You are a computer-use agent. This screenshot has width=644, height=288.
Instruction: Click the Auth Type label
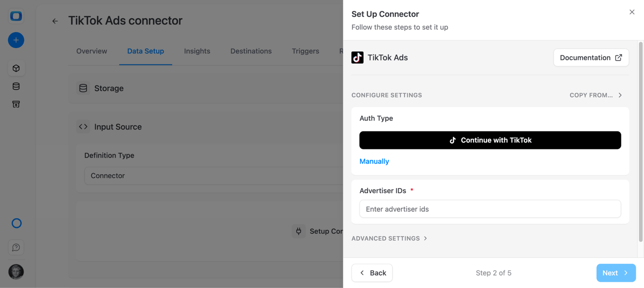click(376, 118)
